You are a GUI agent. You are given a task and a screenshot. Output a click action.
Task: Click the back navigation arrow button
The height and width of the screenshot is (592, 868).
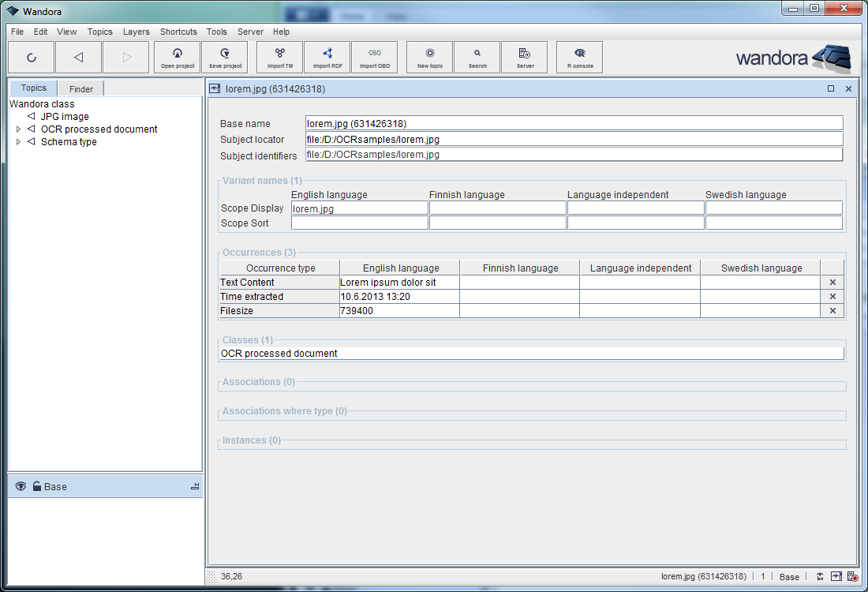click(x=78, y=57)
